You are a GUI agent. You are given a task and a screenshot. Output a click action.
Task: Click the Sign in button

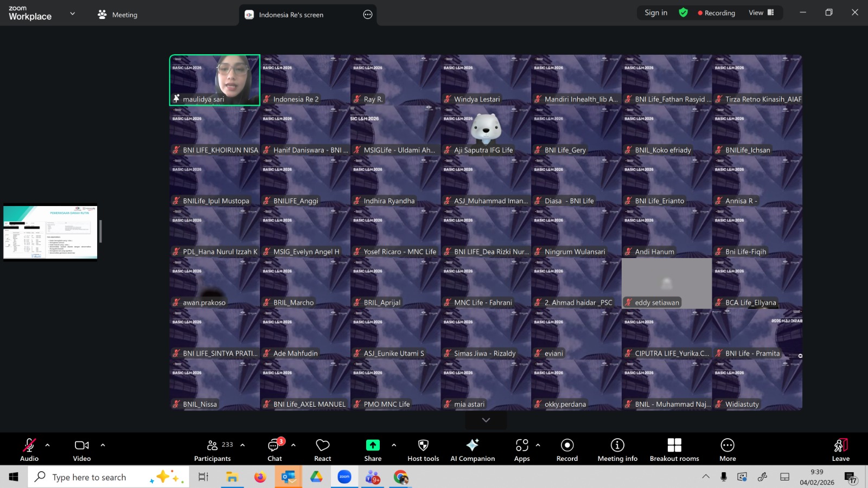[x=656, y=13]
